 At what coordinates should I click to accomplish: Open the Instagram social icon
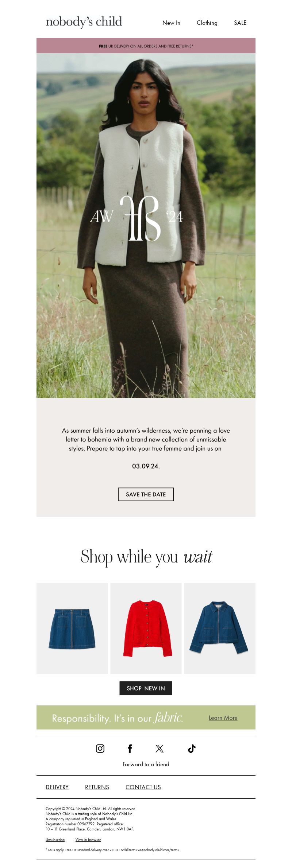[100, 748]
